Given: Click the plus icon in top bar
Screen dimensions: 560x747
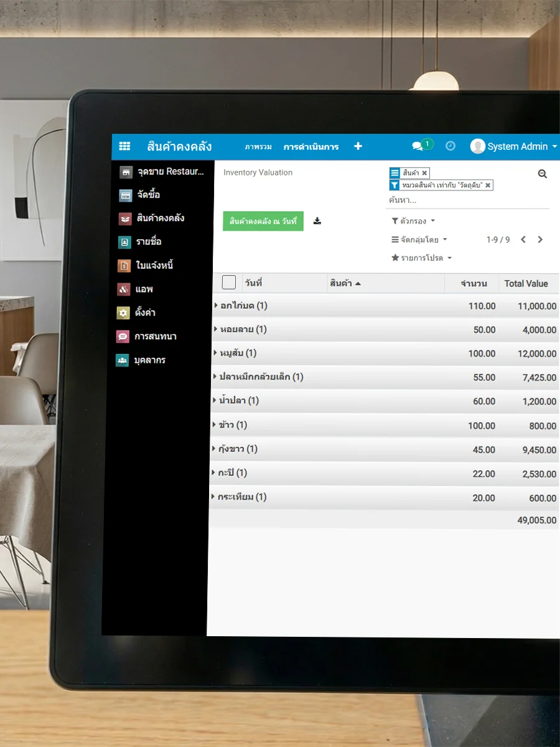Looking at the screenshot, I should (x=358, y=146).
